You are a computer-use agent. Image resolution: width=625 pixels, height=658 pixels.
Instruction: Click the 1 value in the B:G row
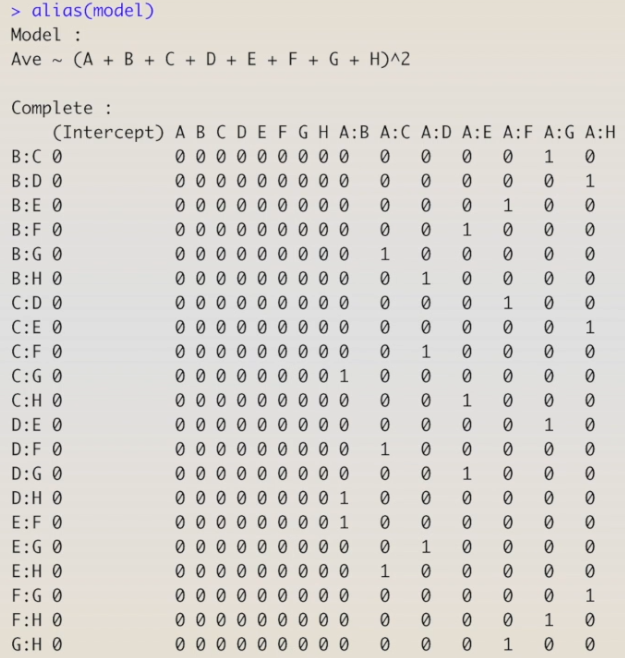point(385,254)
